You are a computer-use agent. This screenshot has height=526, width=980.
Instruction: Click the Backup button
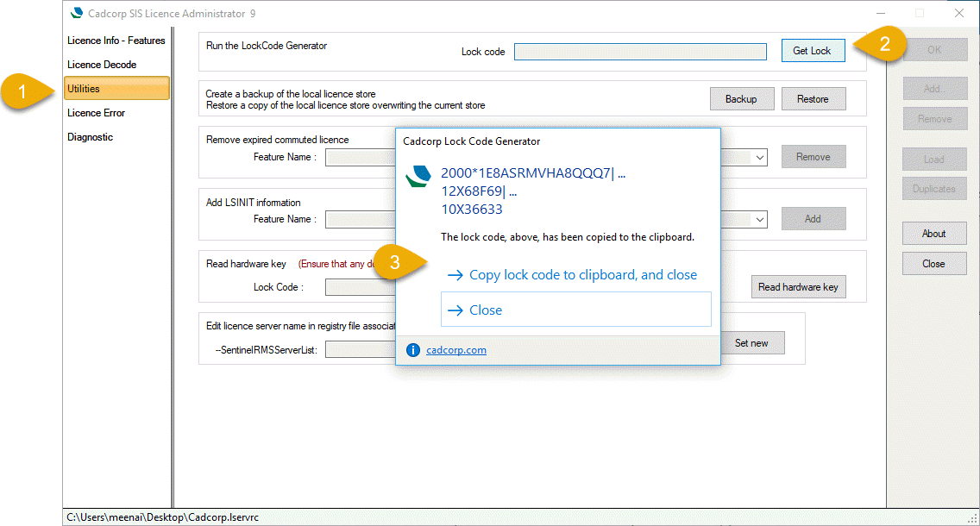point(741,98)
